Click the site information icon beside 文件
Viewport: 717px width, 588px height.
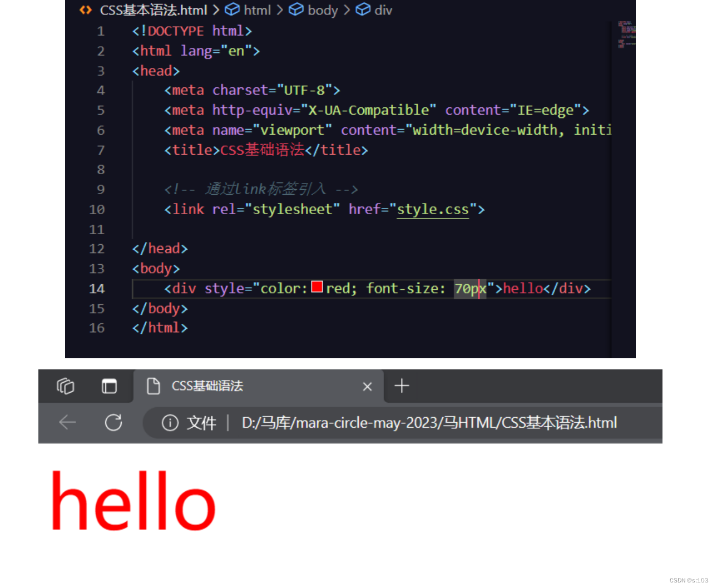point(170,423)
